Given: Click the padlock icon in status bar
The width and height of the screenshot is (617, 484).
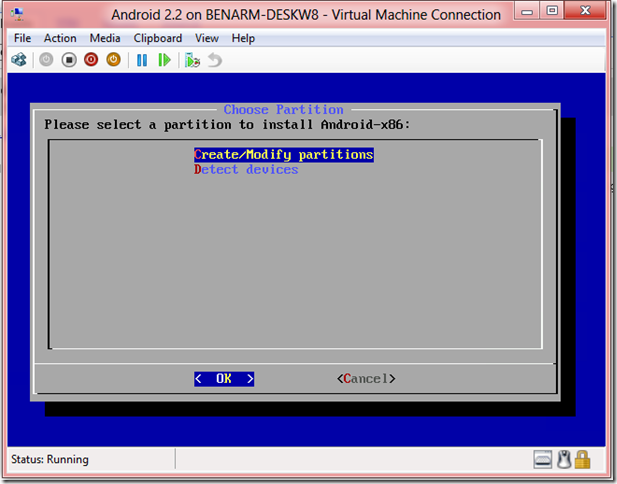Looking at the screenshot, I should coord(582,459).
